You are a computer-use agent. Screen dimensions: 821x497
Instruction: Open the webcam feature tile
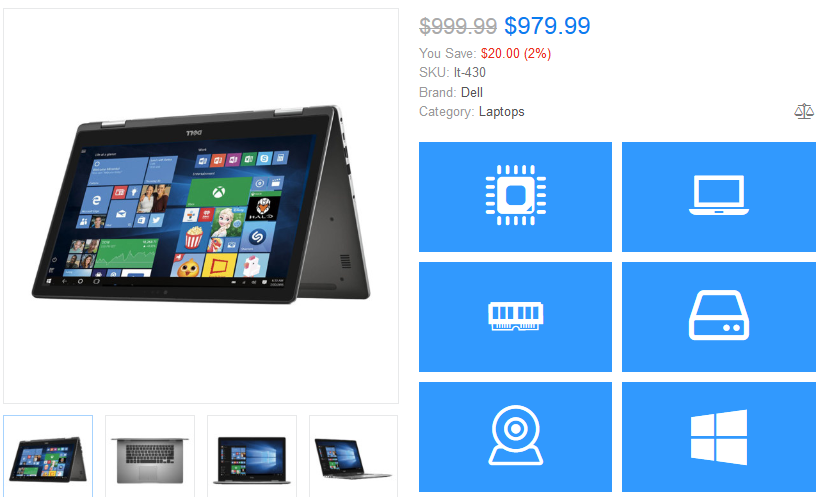coord(515,437)
